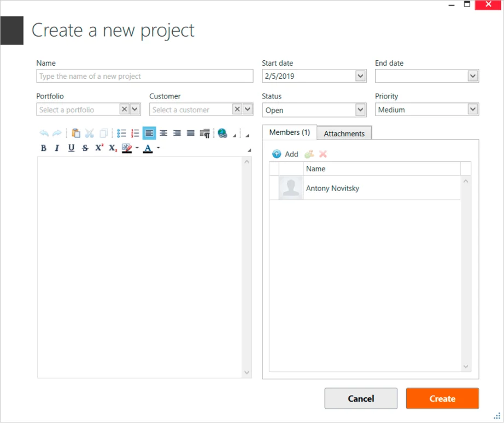
Task: Insert a bulleted list
Action: click(121, 133)
